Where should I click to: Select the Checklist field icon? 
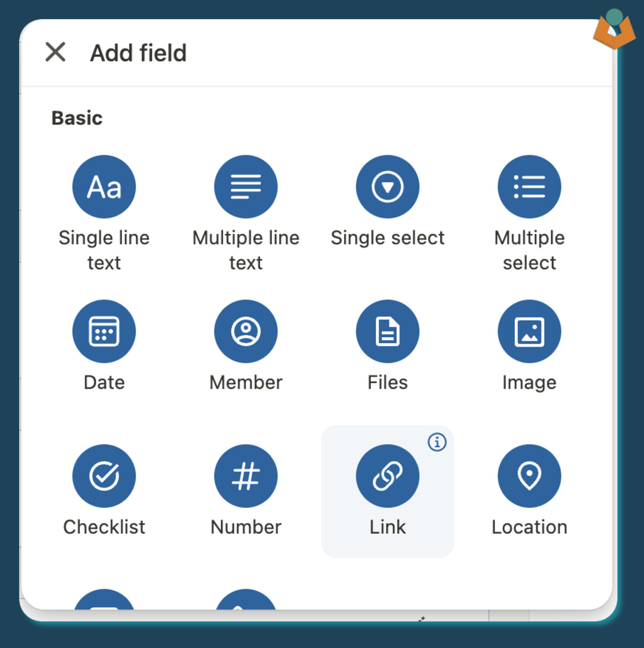pyautogui.click(x=104, y=476)
